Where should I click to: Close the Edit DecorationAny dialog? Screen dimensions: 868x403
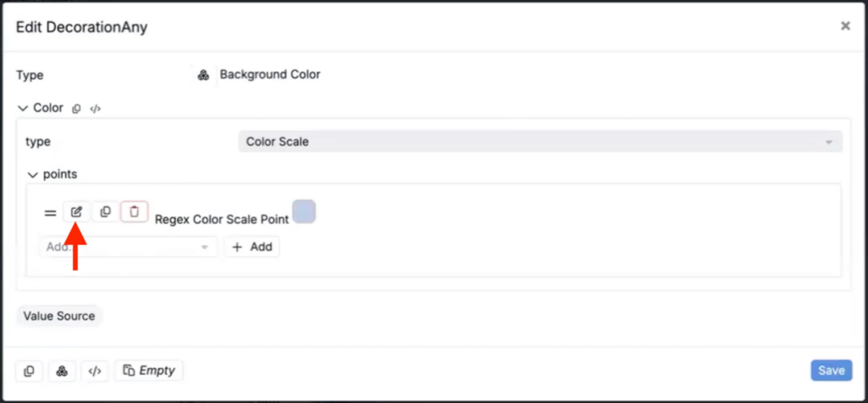coord(845,25)
